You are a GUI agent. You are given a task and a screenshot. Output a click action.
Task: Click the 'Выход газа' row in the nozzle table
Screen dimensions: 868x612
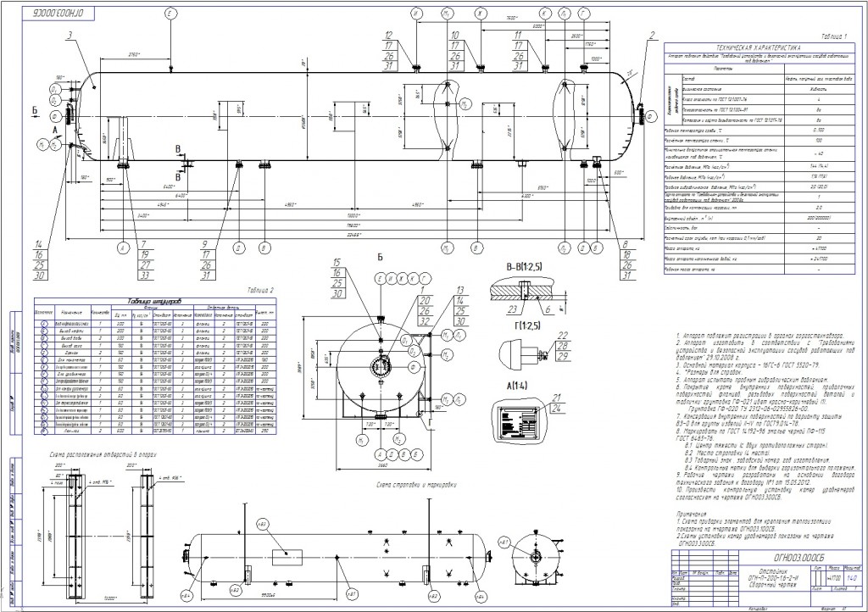click(x=154, y=345)
